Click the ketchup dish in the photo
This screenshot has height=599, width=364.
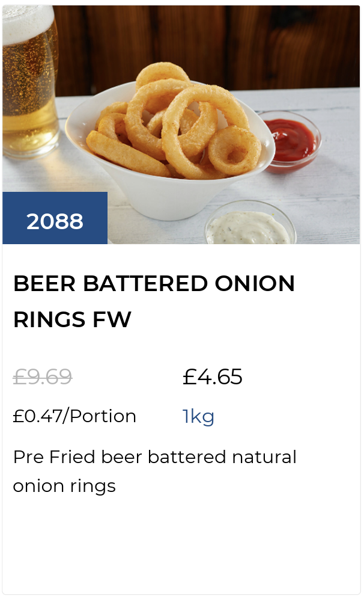click(x=291, y=137)
